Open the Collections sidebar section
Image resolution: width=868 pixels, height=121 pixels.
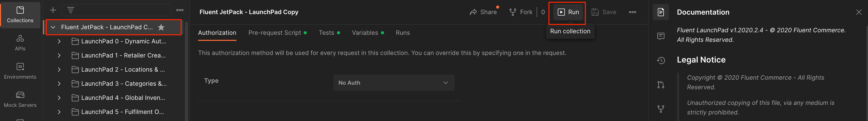[20, 15]
